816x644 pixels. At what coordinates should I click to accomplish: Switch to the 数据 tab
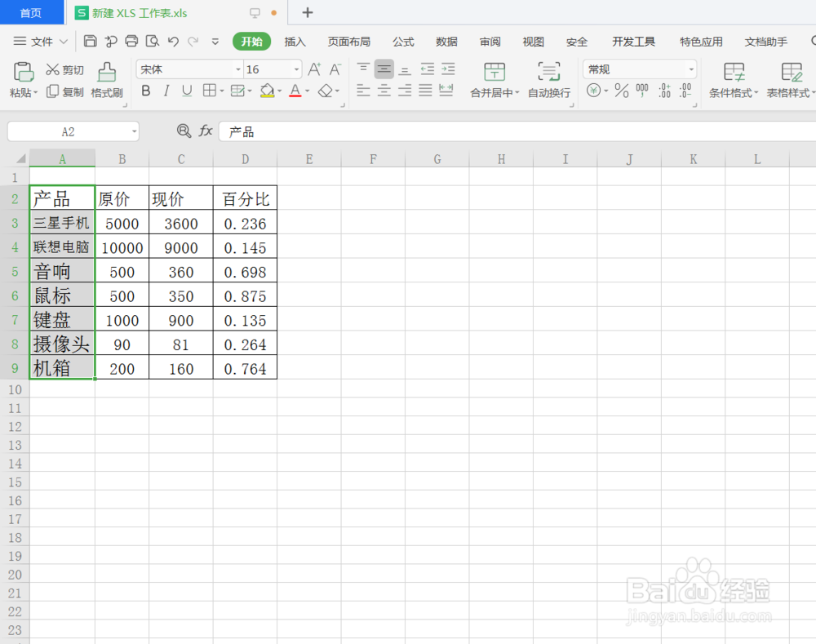pos(446,42)
